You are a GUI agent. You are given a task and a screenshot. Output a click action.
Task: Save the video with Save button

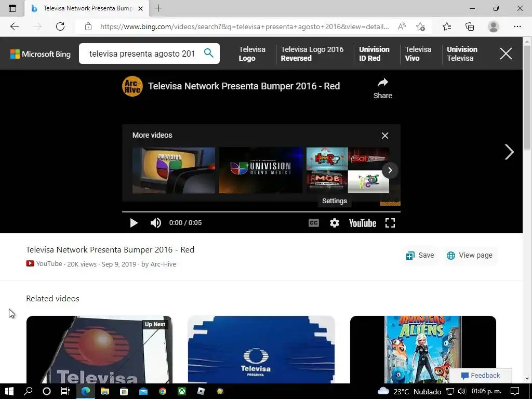[420, 255]
